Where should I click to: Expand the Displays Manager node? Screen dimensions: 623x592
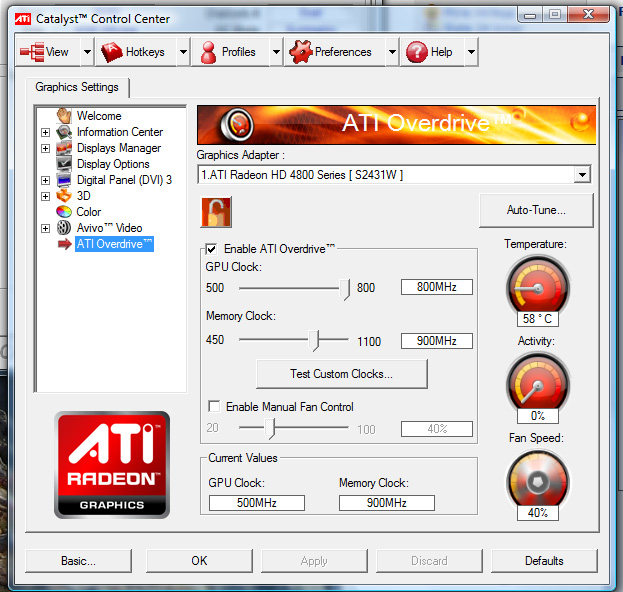coord(45,148)
